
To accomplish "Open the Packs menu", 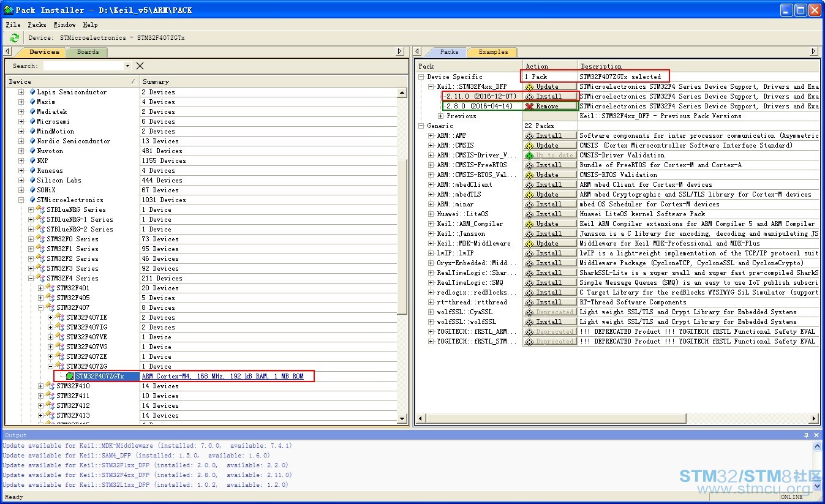I will pos(37,24).
